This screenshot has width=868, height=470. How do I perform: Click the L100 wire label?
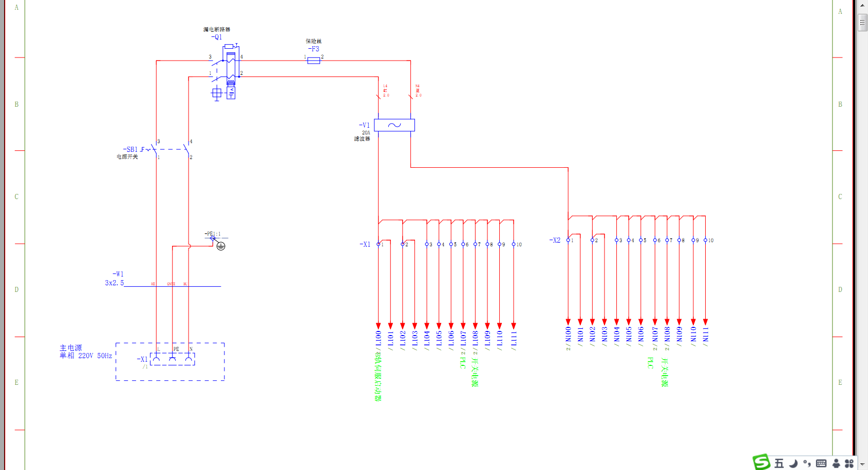point(379,338)
